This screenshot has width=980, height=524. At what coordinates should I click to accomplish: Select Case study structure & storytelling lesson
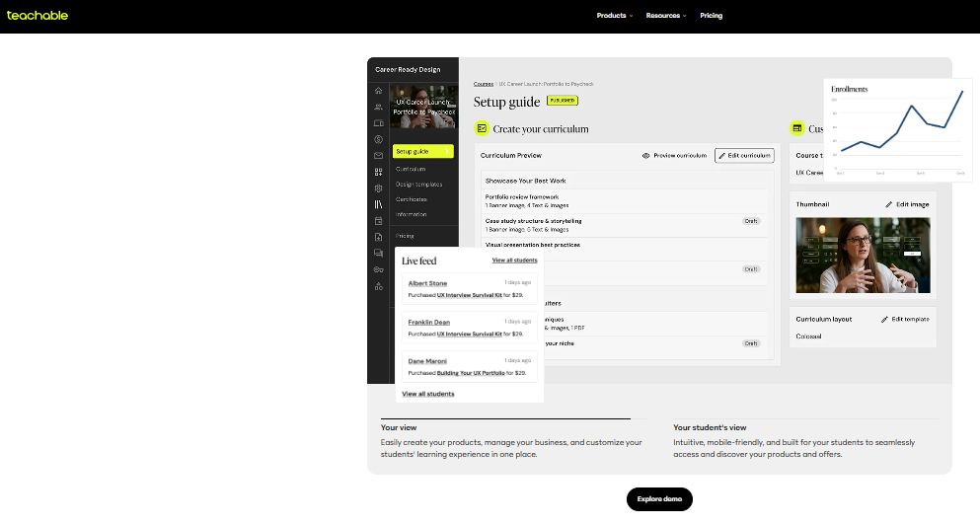533,221
